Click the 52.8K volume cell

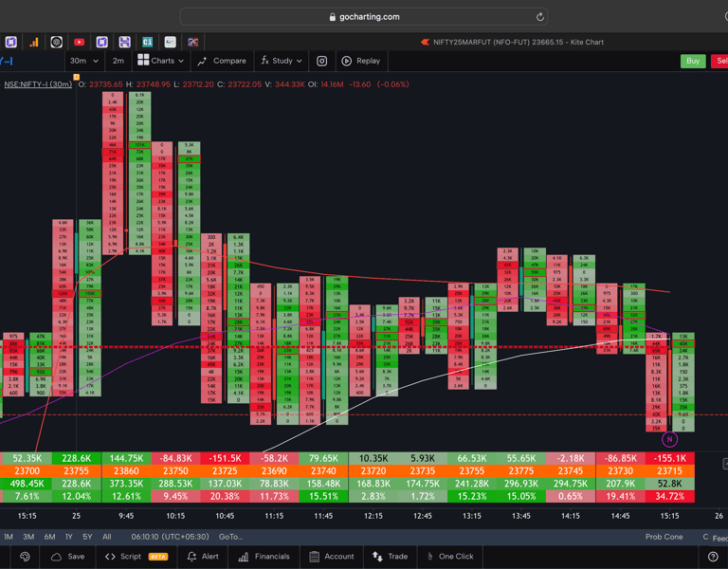tap(670, 484)
